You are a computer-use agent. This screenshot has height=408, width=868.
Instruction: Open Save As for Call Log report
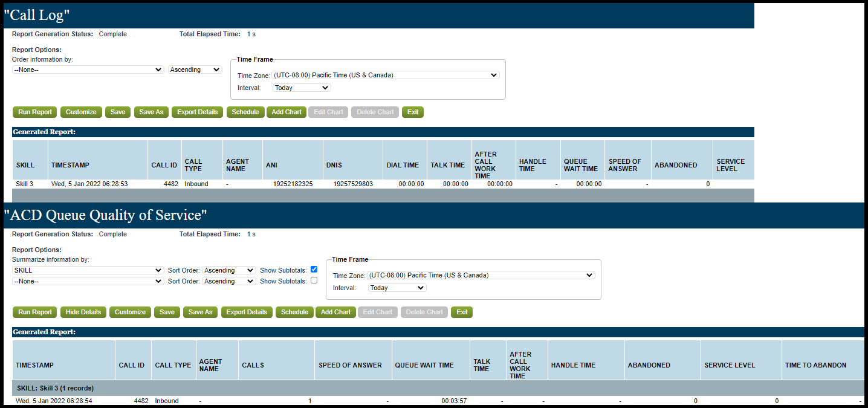(151, 112)
